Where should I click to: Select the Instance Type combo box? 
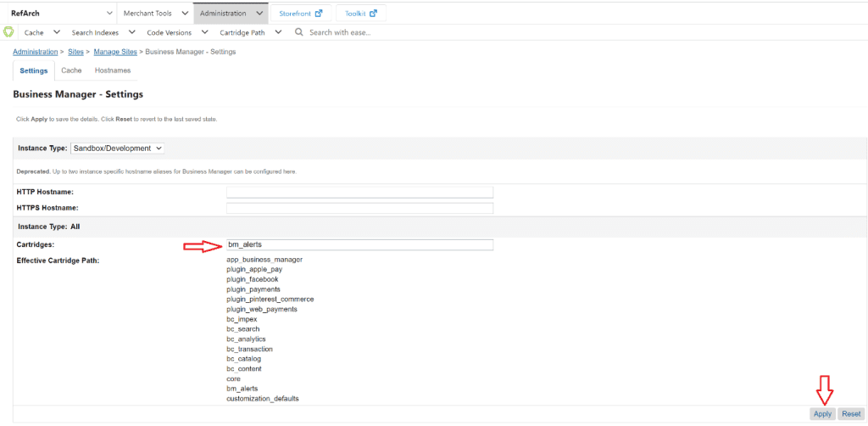point(118,148)
